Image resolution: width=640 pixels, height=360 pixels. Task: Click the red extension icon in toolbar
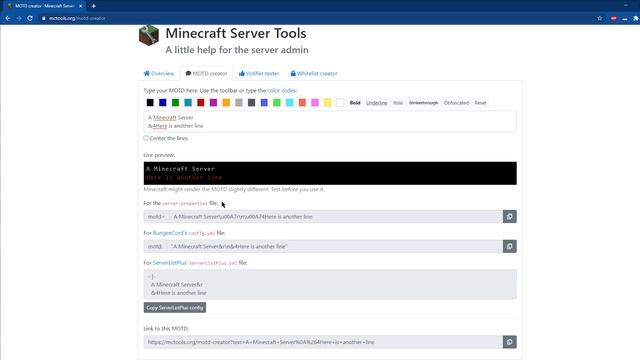pyautogui.click(x=613, y=18)
